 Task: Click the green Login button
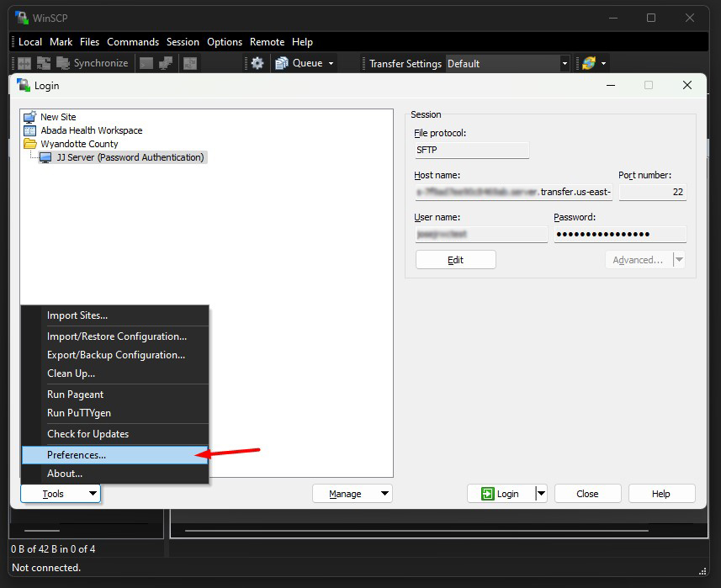[501, 494]
